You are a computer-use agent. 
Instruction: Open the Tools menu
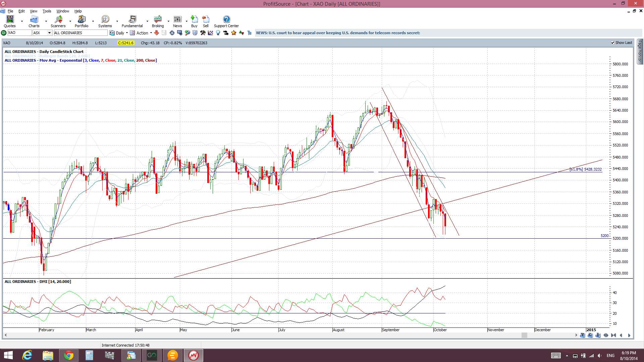(47, 11)
